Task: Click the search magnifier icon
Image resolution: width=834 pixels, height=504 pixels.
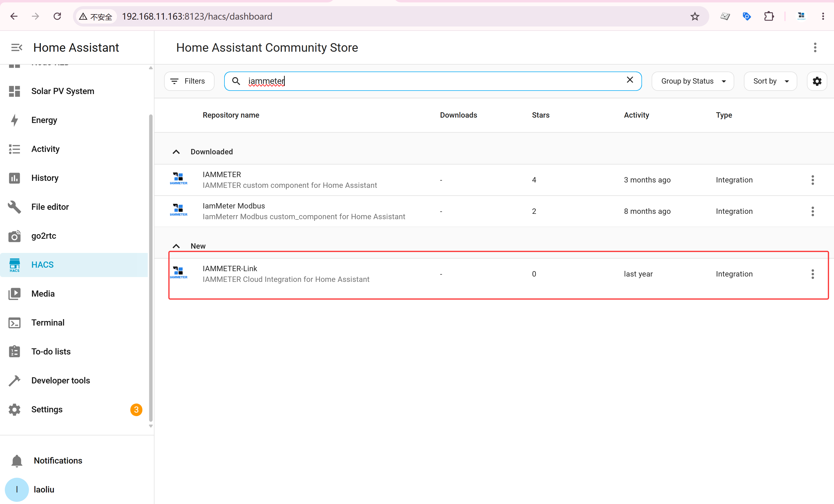Action: tap(236, 81)
